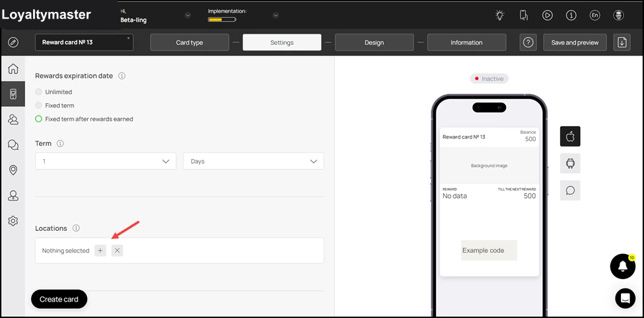
Task: Open the user profile avatar
Action: [618, 16]
